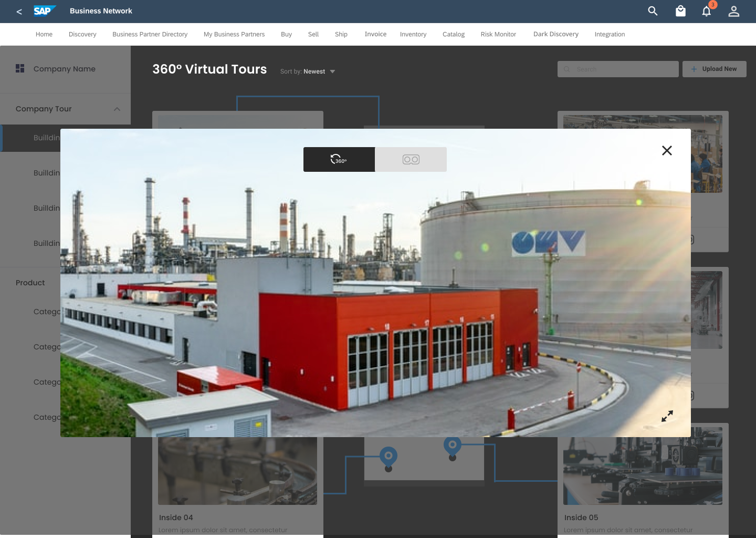This screenshot has height=538, width=756.
Task: Open the Inside 04 tour thumbnail
Action: [237, 471]
